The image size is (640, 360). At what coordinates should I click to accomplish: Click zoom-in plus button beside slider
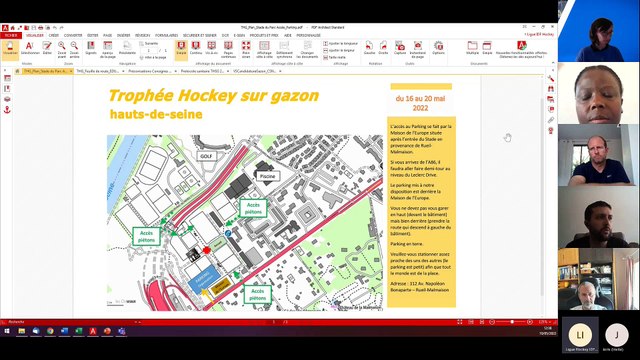click(x=530, y=322)
